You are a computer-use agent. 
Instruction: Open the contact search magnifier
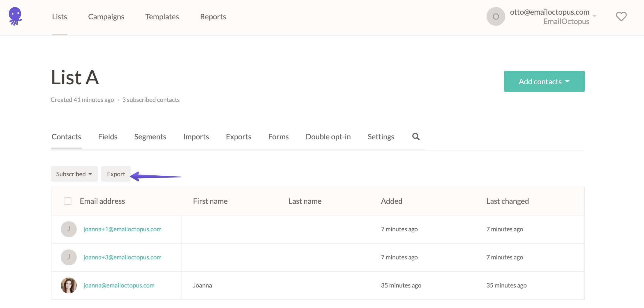[x=416, y=136]
